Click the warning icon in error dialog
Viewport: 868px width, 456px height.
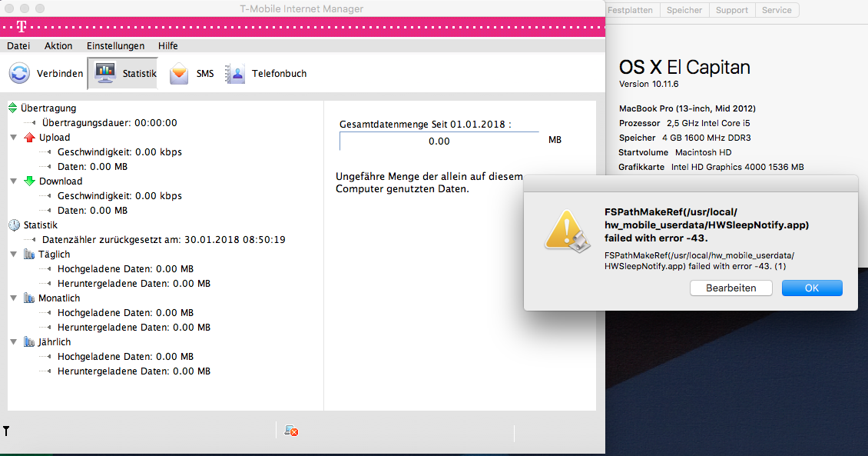567,231
